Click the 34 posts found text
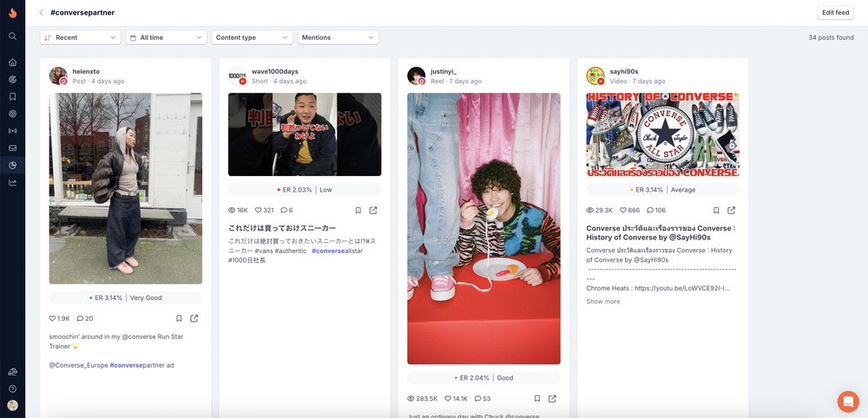This screenshot has width=868, height=418. [831, 37]
